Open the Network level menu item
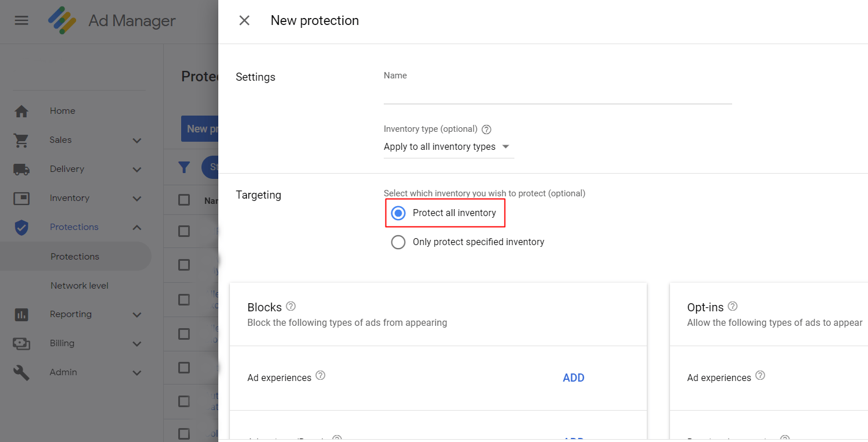Screen dimensions: 868x442 coord(80,286)
